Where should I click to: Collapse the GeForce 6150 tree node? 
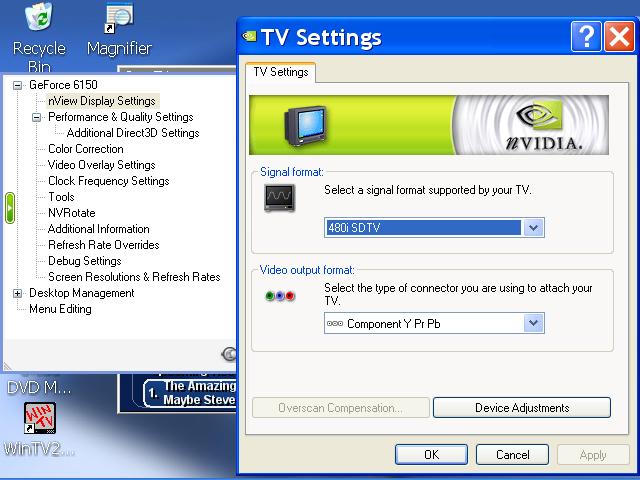point(17,85)
